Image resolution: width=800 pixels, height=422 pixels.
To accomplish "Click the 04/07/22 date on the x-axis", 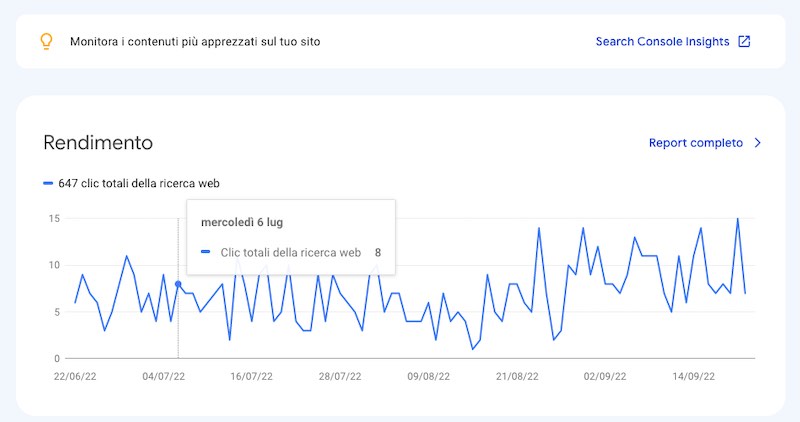I will pyautogui.click(x=164, y=377).
